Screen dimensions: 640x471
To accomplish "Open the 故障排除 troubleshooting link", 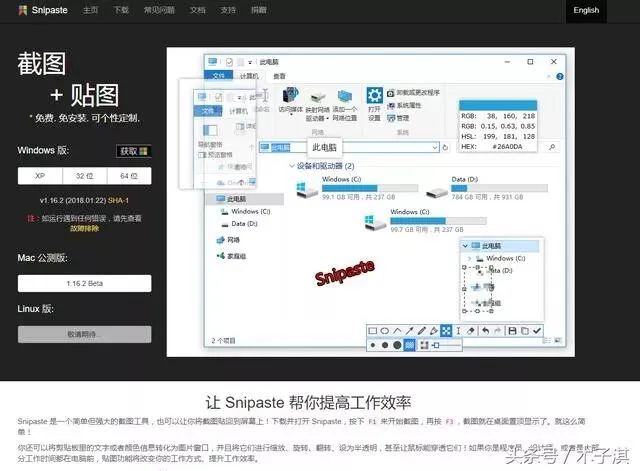I will (x=84, y=228).
